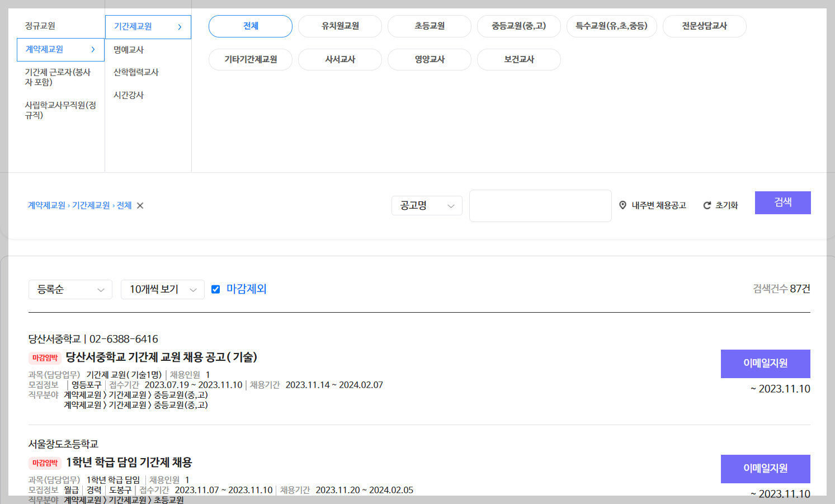Open the 10개씩 보기 dropdown
835x504 pixels.
point(162,289)
